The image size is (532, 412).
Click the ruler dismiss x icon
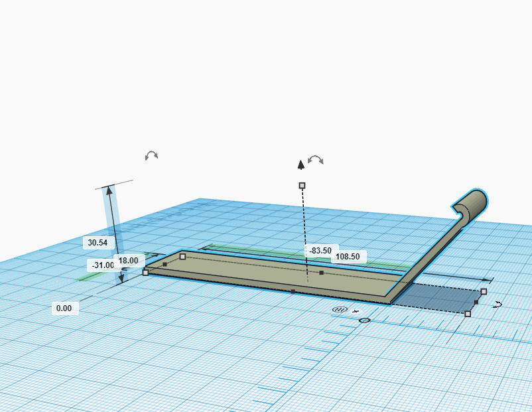click(x=356, y=311)
